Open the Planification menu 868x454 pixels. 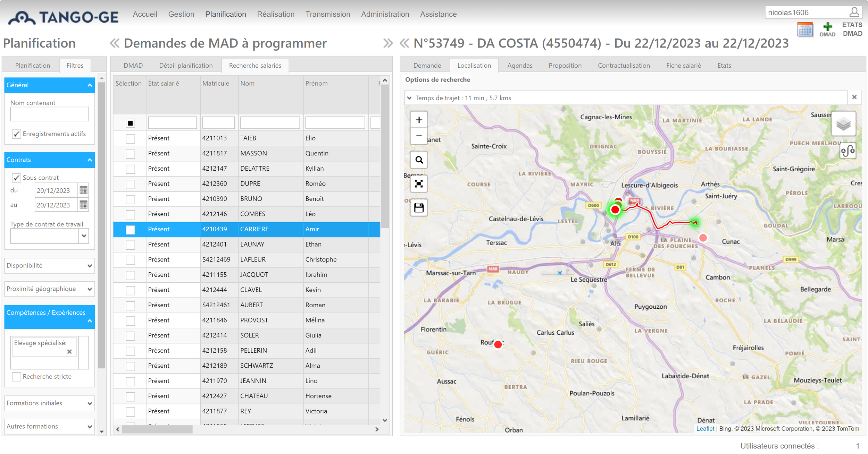[x=225, y=14]
